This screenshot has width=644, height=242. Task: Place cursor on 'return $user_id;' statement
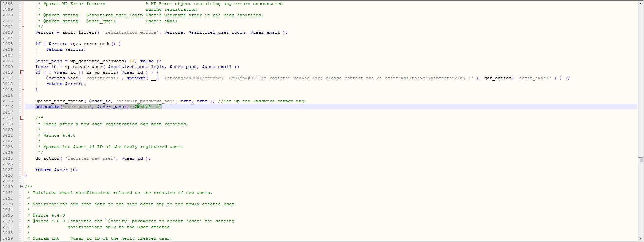click(56, 170)
